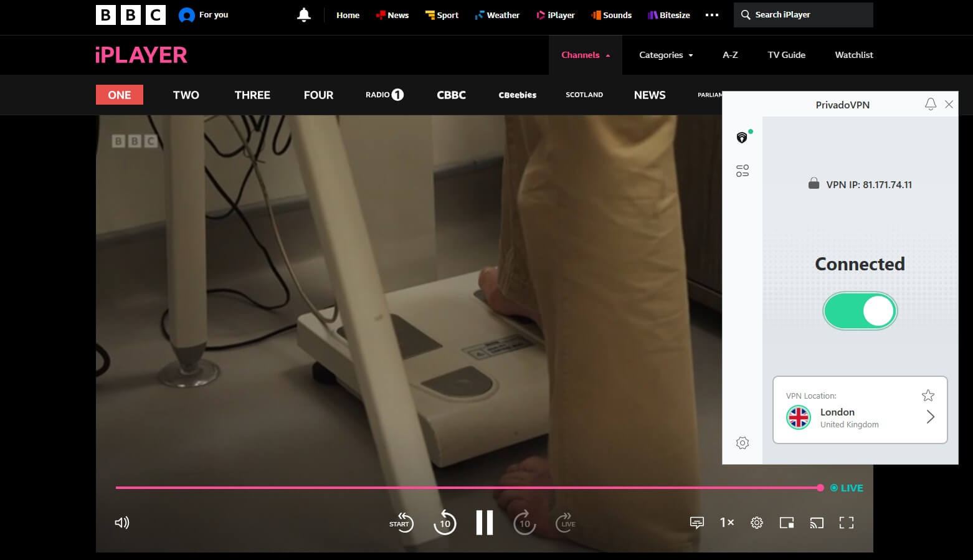Open the BBC notifications bell
973x560 pixels.
304,15
